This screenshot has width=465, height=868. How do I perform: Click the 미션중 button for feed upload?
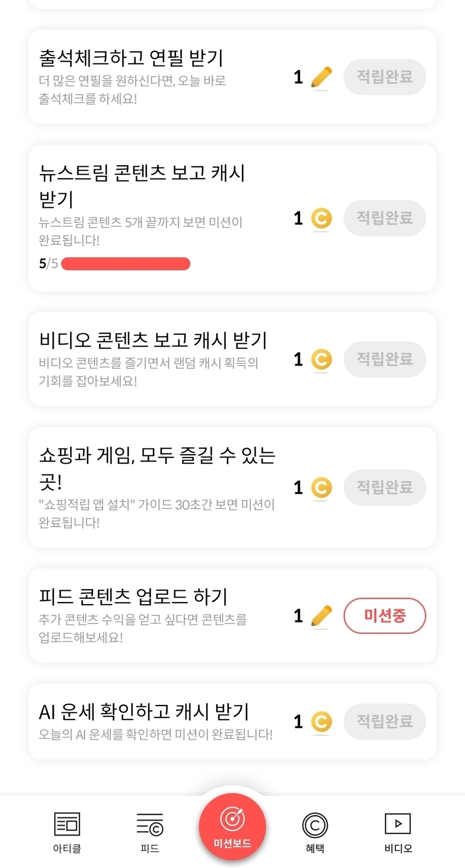pyautogui.click(x=384, y=616)
